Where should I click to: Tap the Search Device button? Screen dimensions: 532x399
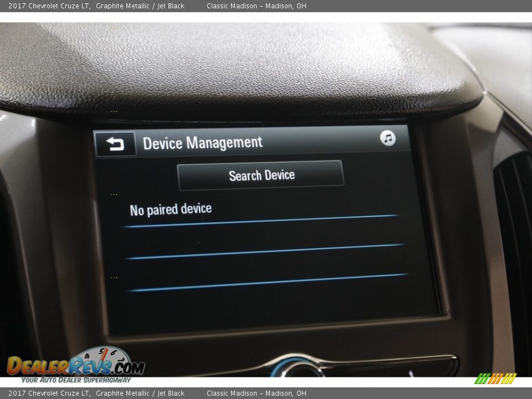(260, 175)
